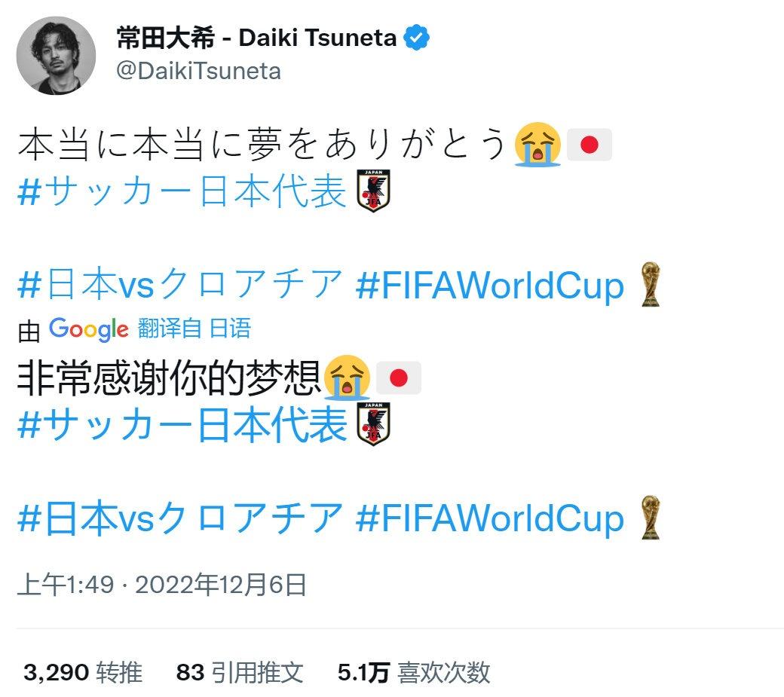Open the 常田大希 - Daiki Tsuneta display name
Image resolution: width=784 pixels, height=697 pixels.
(256, 38)
